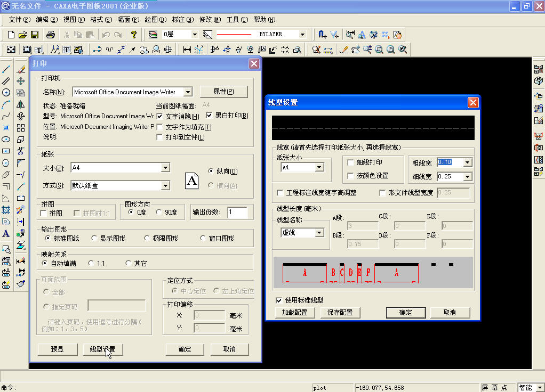Image resolution: width=545 pixels, height=392 pixels.
Task: Click the Erase tool icon
Action: coord(21,69)
